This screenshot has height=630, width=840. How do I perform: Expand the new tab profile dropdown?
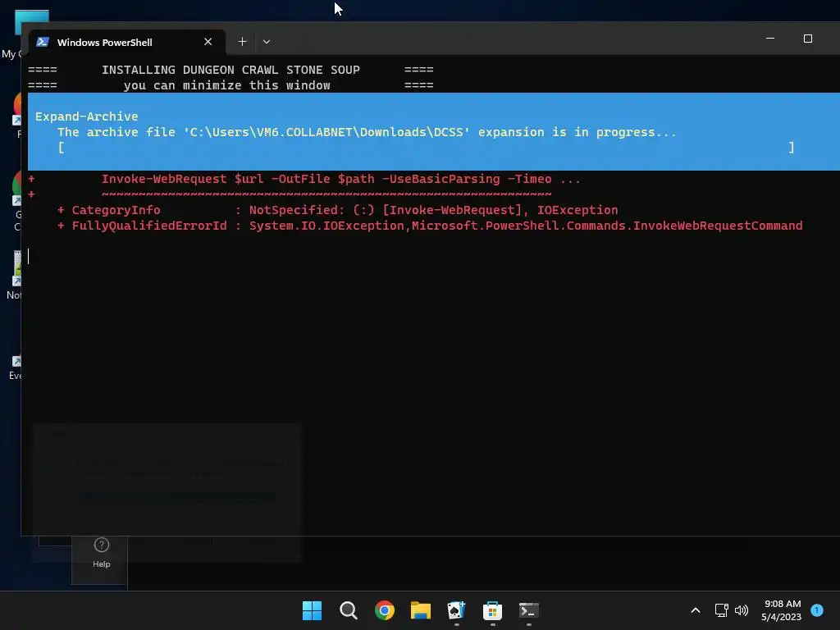pyautogui.click(x=267, y=42)
